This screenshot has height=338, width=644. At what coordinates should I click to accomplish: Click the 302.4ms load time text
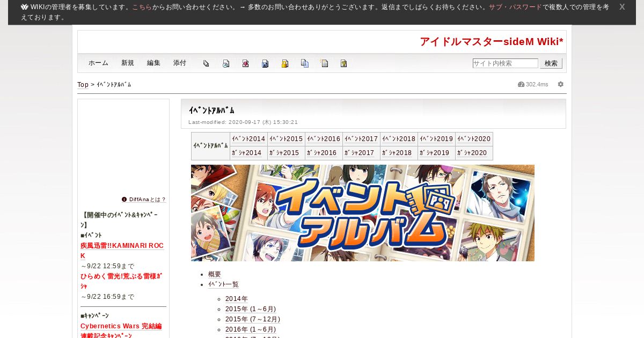click(x=537, y=84)
